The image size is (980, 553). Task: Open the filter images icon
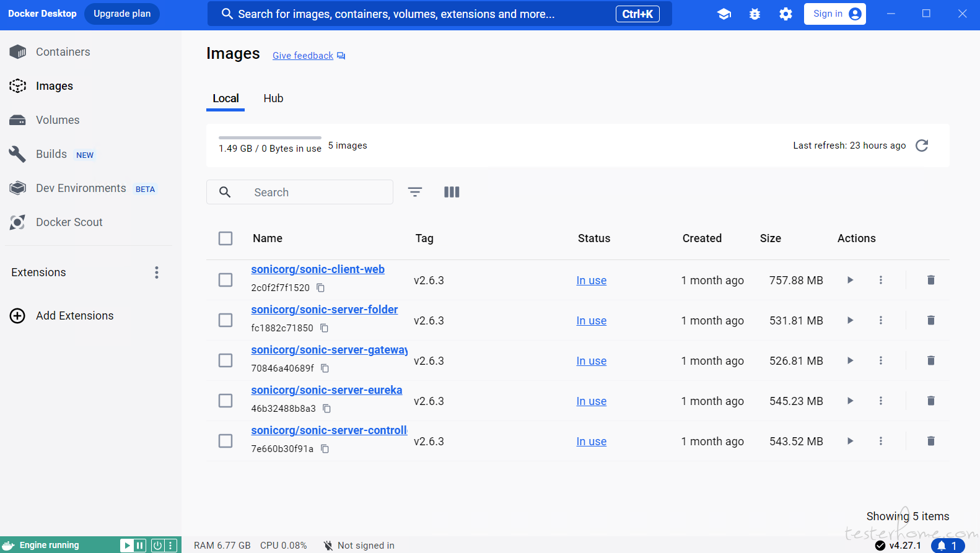(415, 192)
